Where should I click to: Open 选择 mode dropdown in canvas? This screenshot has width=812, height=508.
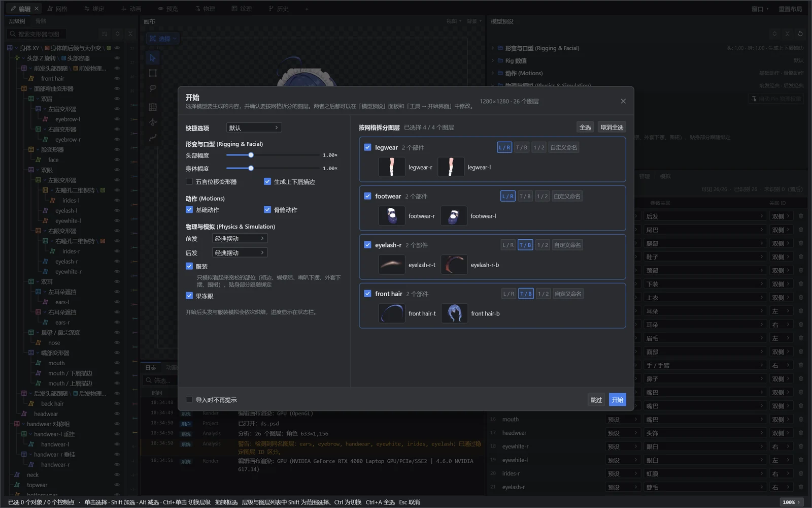point(163,39)
